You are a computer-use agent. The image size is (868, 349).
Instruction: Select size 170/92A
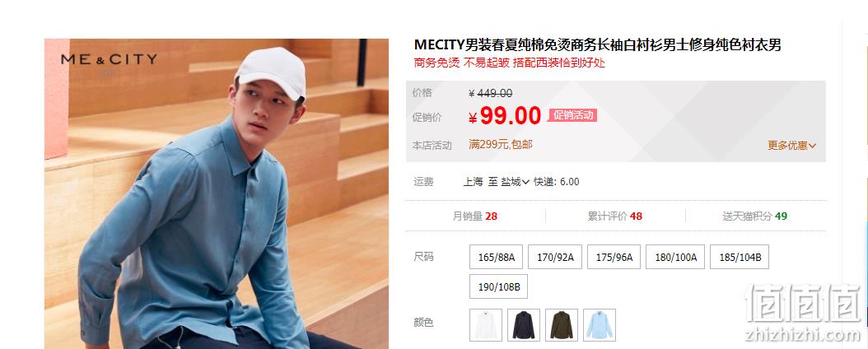pyautogui.click(x=555, y=257)
